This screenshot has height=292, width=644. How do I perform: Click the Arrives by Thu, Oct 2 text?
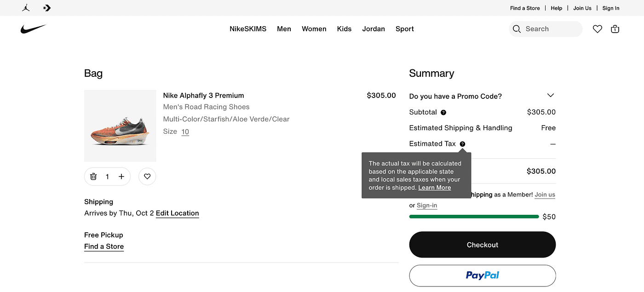click(x=119, y=213)
